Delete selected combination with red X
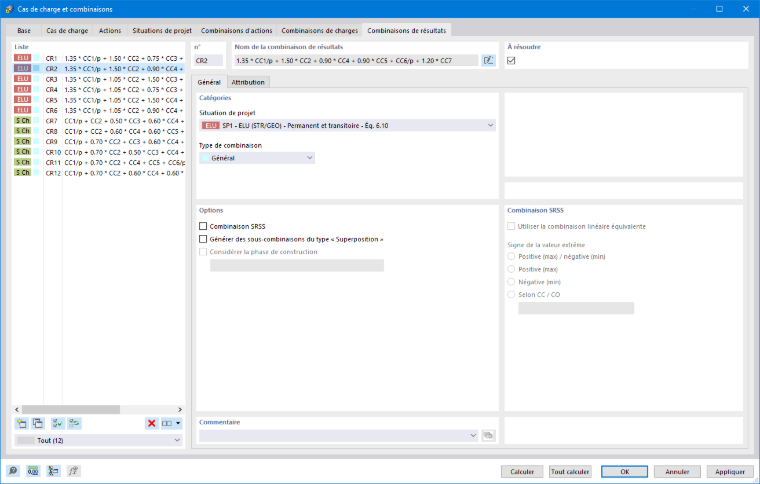The width and height of the screenshot is (760, 484). tap(152, 423)
